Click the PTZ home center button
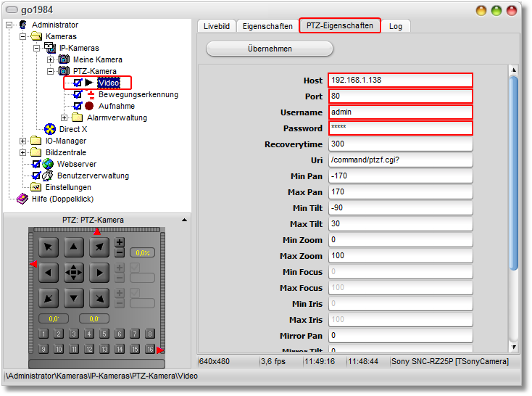 [x=74, y=273]
